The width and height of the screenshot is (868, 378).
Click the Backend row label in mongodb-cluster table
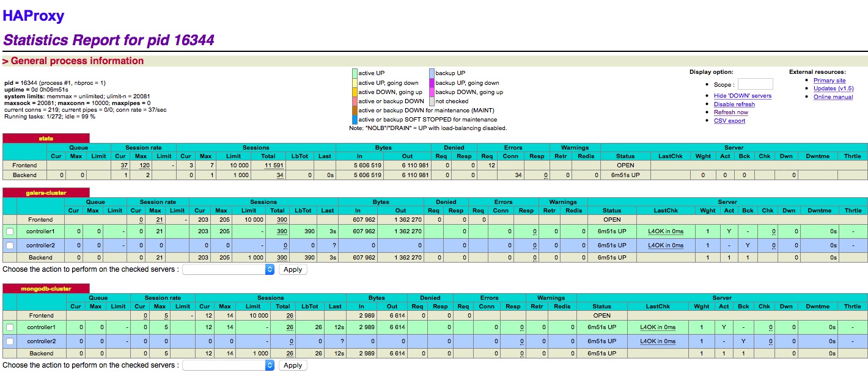click(x=42, y=354)
